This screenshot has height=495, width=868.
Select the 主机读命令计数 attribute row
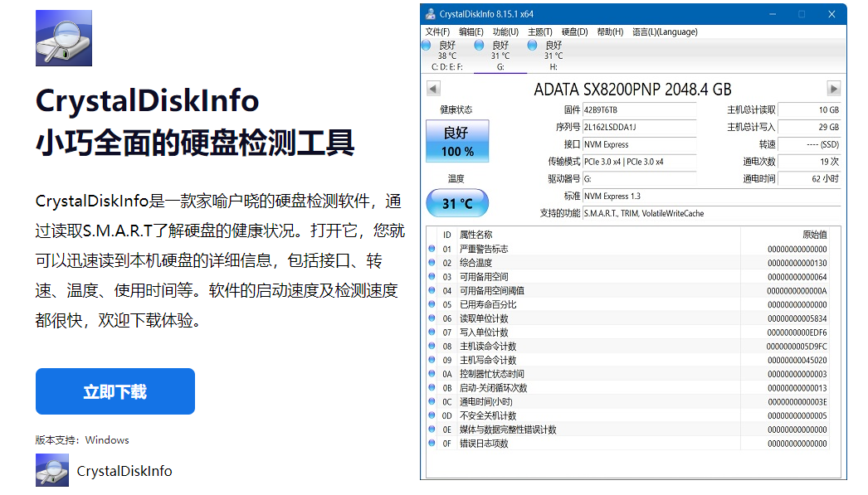point(627,346)
